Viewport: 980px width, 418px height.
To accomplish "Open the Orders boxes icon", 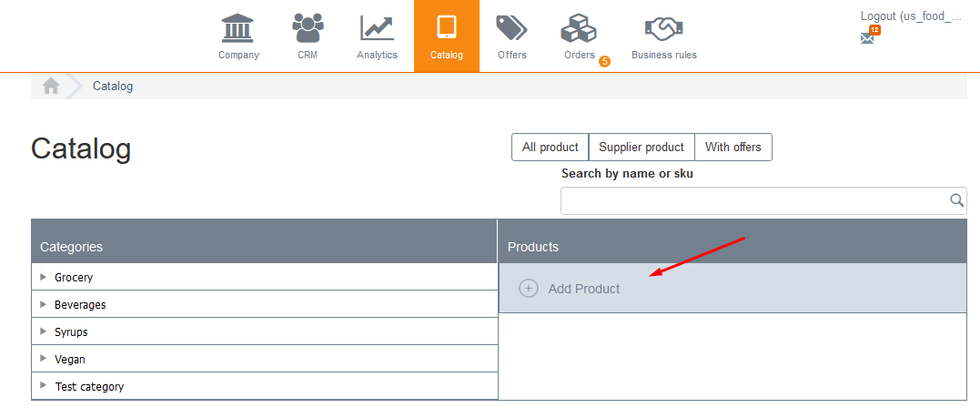I will (x=579, y=30).
